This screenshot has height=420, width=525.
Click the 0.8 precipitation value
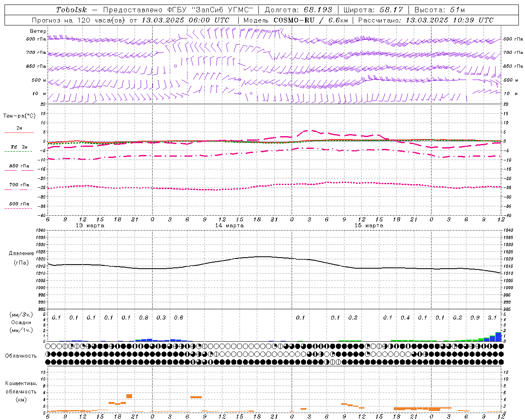click(144, 317)
